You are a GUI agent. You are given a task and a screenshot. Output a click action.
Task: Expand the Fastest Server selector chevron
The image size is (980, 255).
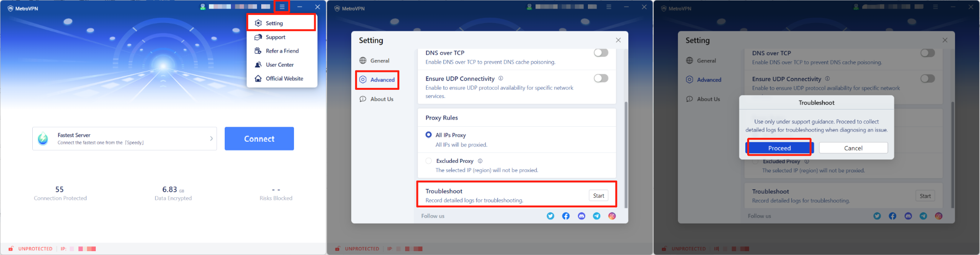tap(211, 138)
